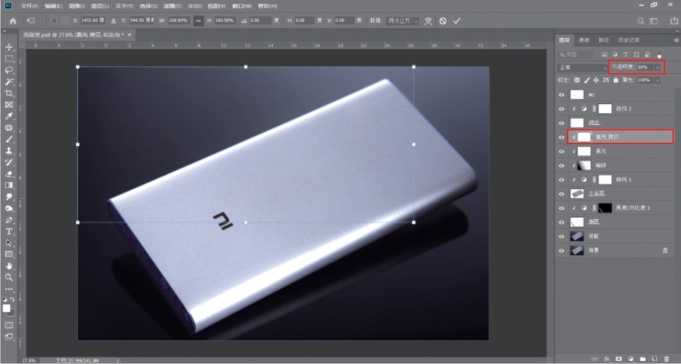Click the lock-all padlock icon
Image resolution: width=681 pixels, height=364 pixels.
pyautogui.click(x=615, y=80)
